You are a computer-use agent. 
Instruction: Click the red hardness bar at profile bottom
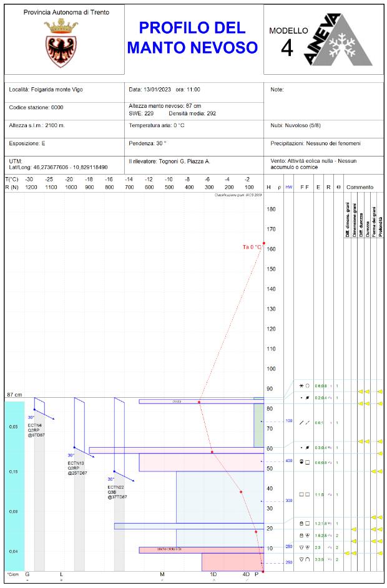click(233, 562)
